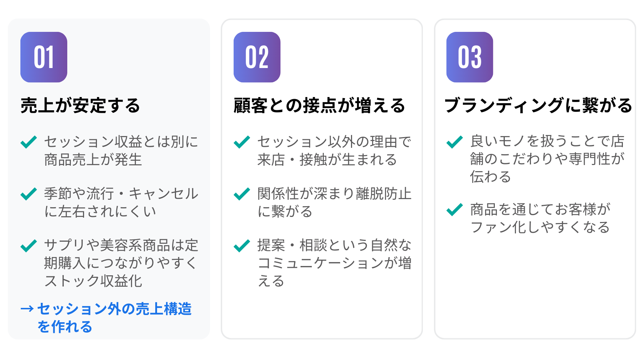Click checkmark next to セッション以外の理由で
This screenshot has width=644, height=358.
tap(242, 142)
